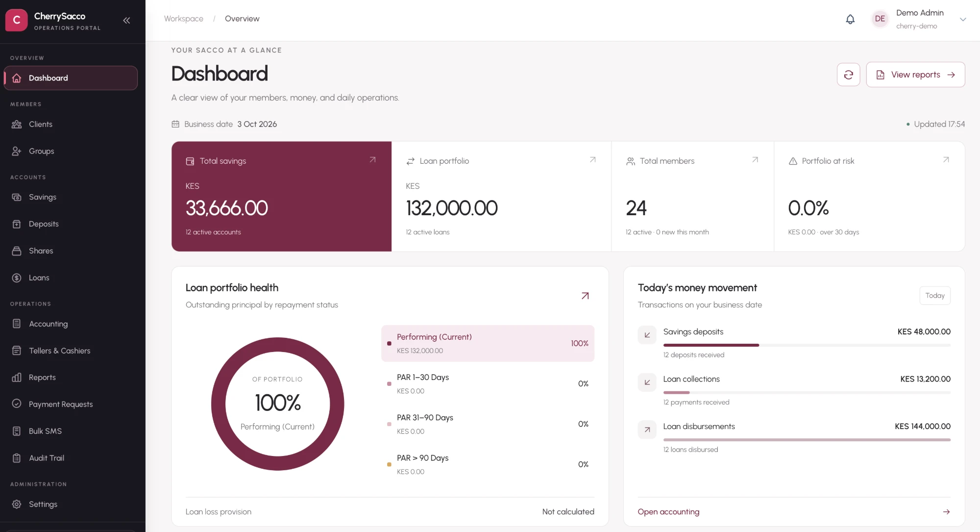Click the business date calendar icon
Image resolution: width=980 pixels, height=532 pixels.
click(175, 124)
